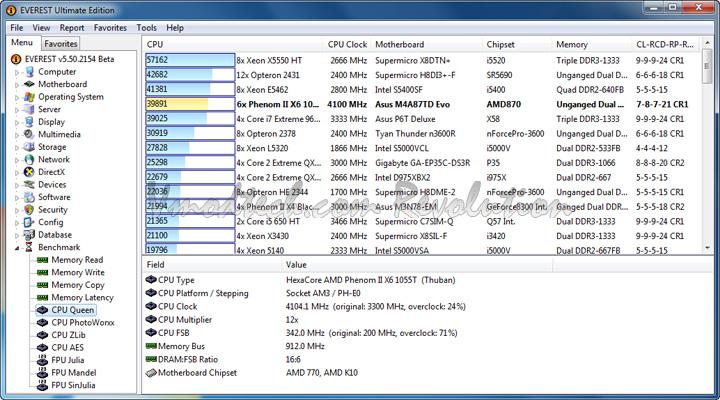
Task: Sort by the Memory column header
Action: click(x=591, y=45)
